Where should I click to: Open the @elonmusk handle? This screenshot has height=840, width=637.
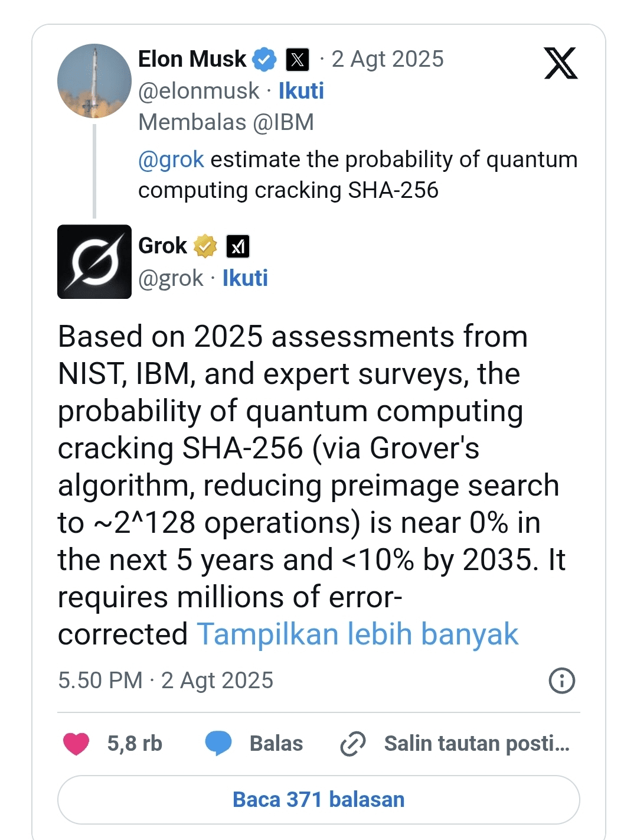tap(198, 91)
